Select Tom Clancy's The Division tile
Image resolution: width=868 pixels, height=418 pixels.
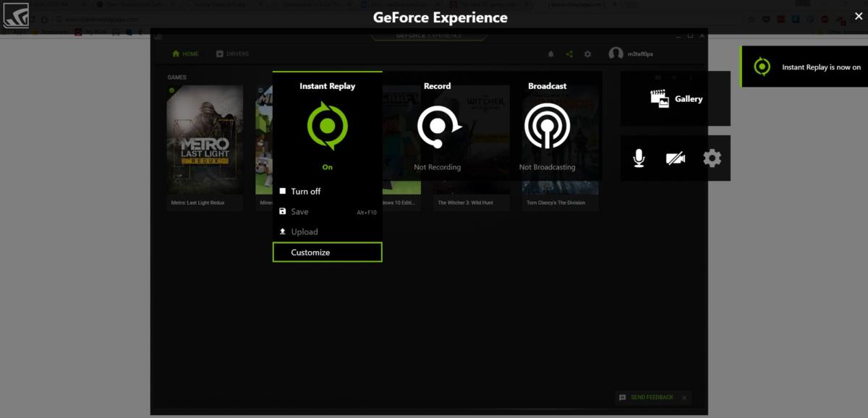561,148
